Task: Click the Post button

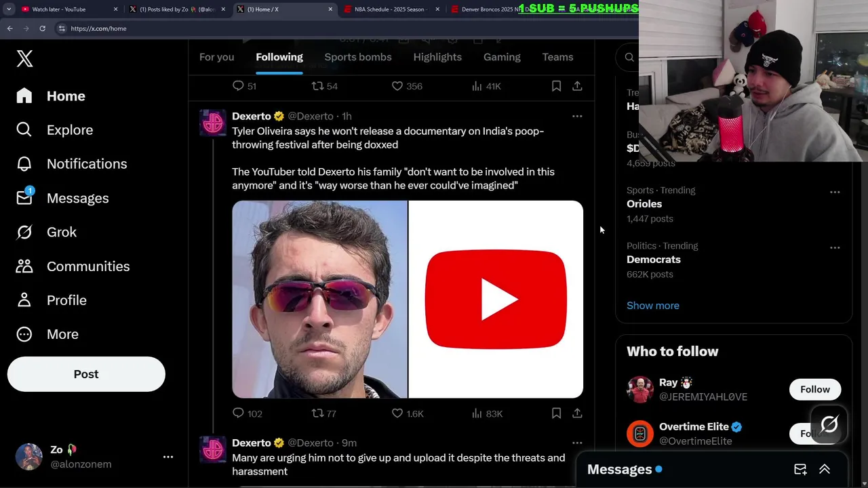Action: [x=86, y=374]
